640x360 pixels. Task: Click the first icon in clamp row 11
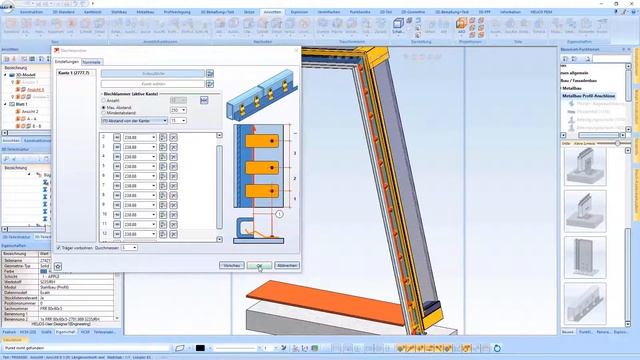[117, 224]
